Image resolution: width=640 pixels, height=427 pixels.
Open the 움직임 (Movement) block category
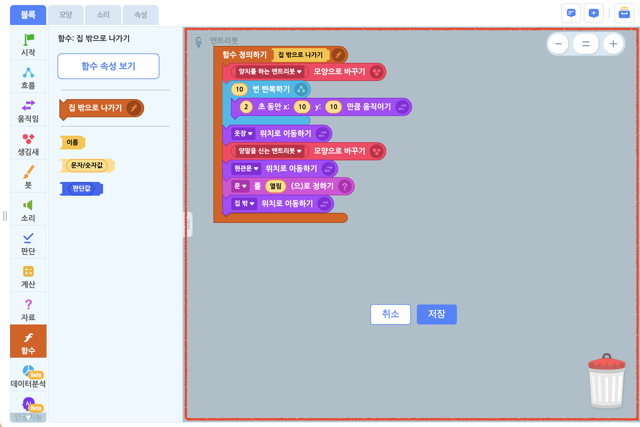click(28, 111)
